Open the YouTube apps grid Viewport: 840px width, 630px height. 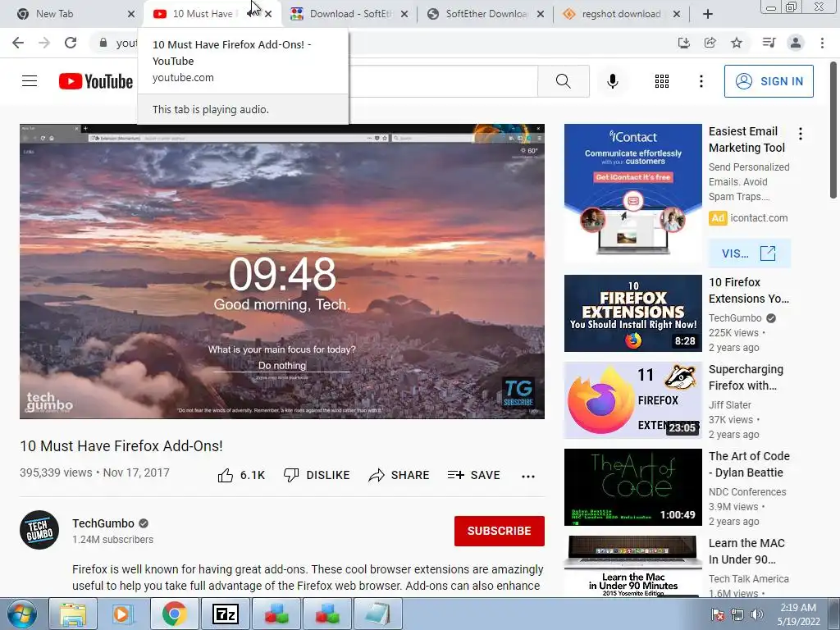coord(662,81)
